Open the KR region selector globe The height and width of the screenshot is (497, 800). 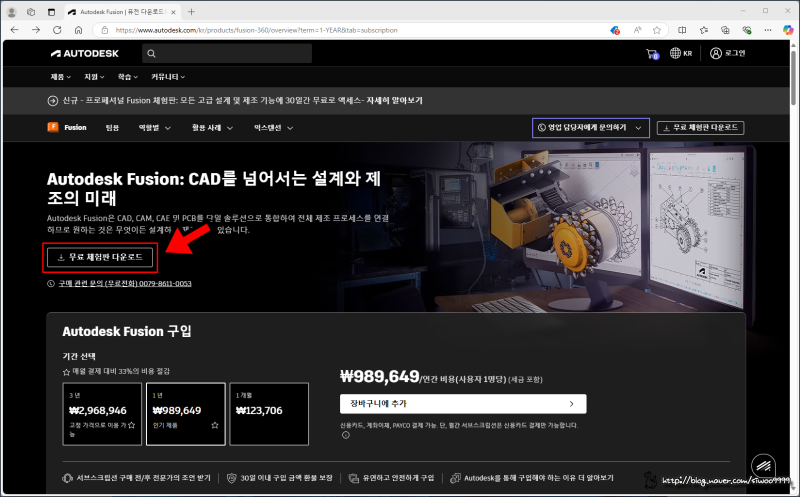pos(681,53)
